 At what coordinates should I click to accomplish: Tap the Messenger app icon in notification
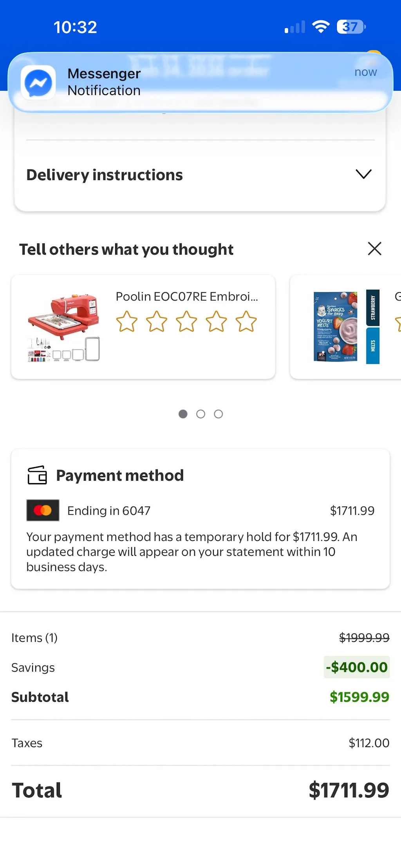[x=38, y=83]
